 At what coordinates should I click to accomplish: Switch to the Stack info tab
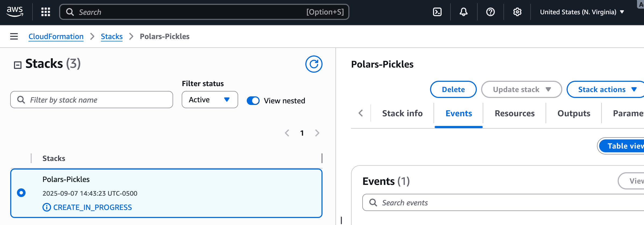coord(402,113)
